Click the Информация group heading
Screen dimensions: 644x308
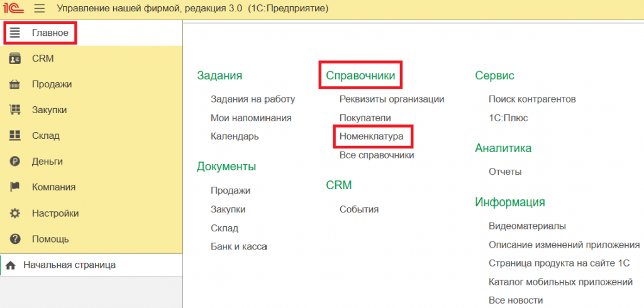(509, 202)
